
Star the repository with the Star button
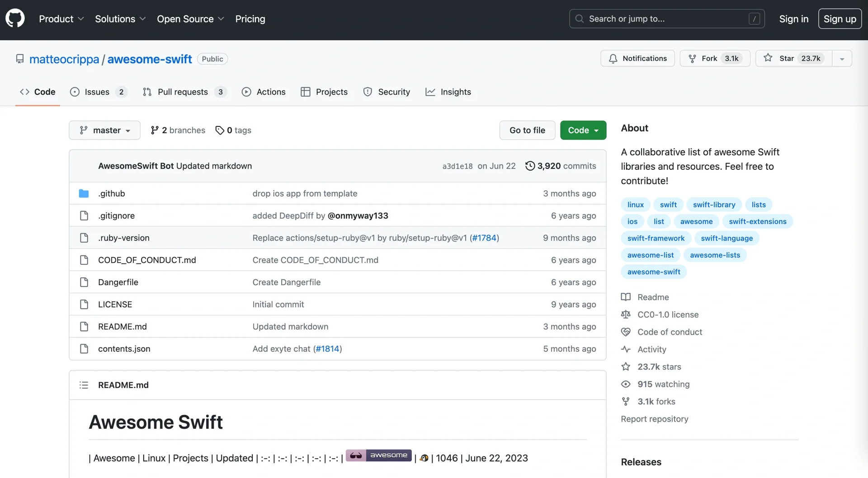[793, 58]
